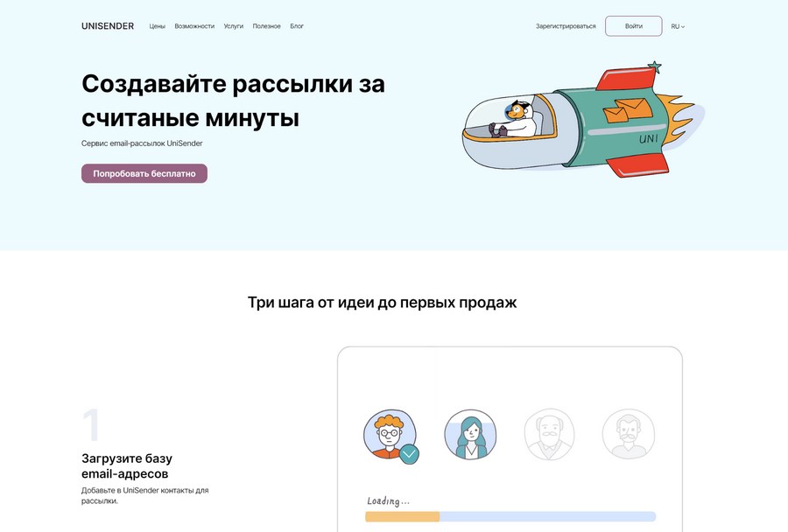
Task: Click the teal checkmark badge on avatar
Action: click(409, 454)
